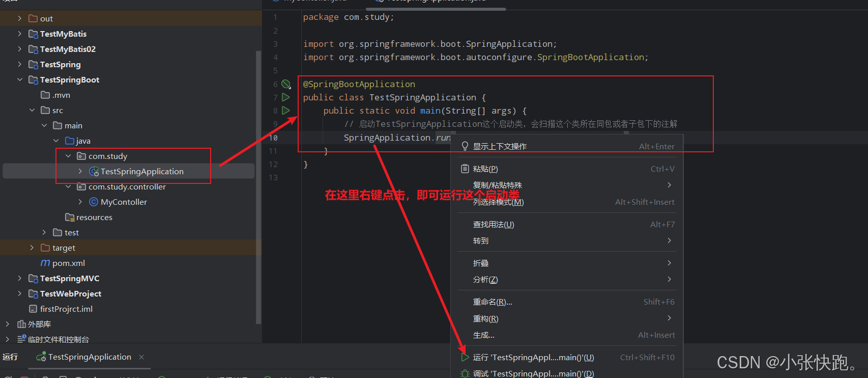The height and width of the screenshot is (378, 868).
Task: Click the run gutter icon on line 7
Action: coord(286,97)
